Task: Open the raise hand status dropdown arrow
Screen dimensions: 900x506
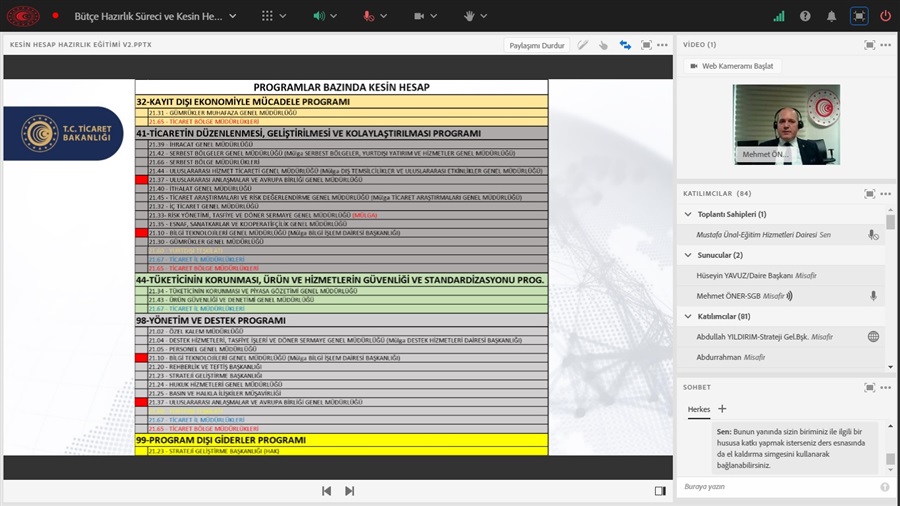Action: [x=483, y=16]
